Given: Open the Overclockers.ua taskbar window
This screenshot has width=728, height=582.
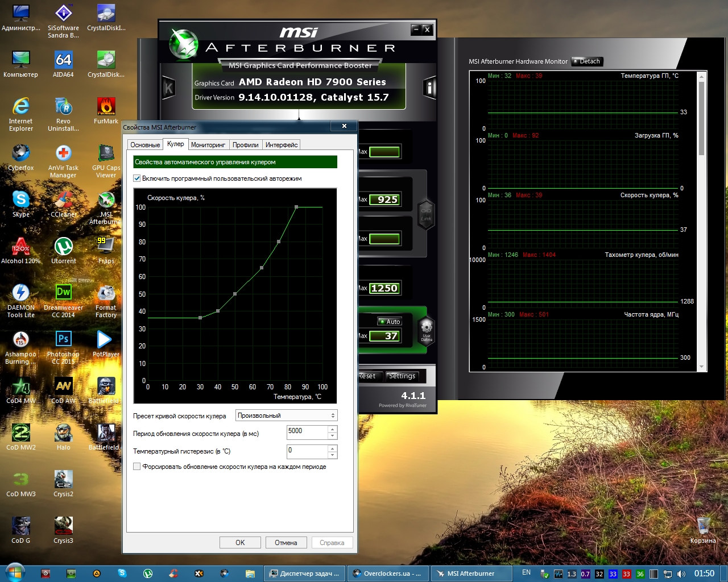Looking at the screenshot, I should [387, 573].
